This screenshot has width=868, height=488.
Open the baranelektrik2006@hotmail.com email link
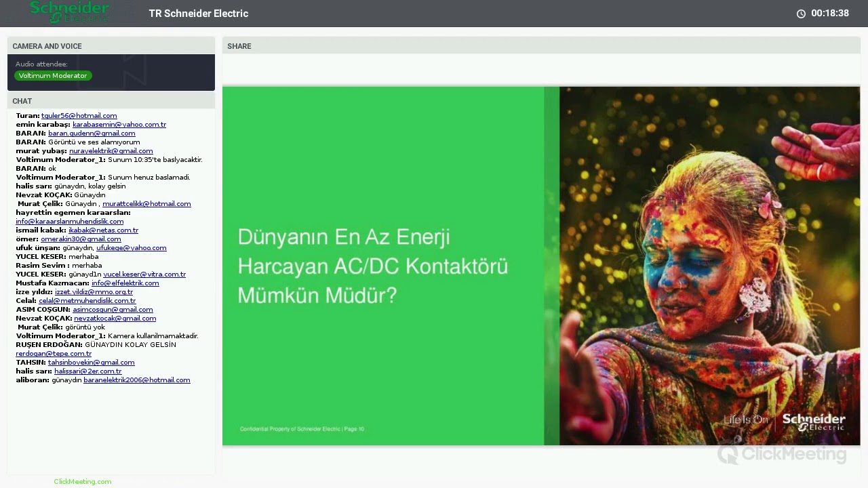pos(137,380)
